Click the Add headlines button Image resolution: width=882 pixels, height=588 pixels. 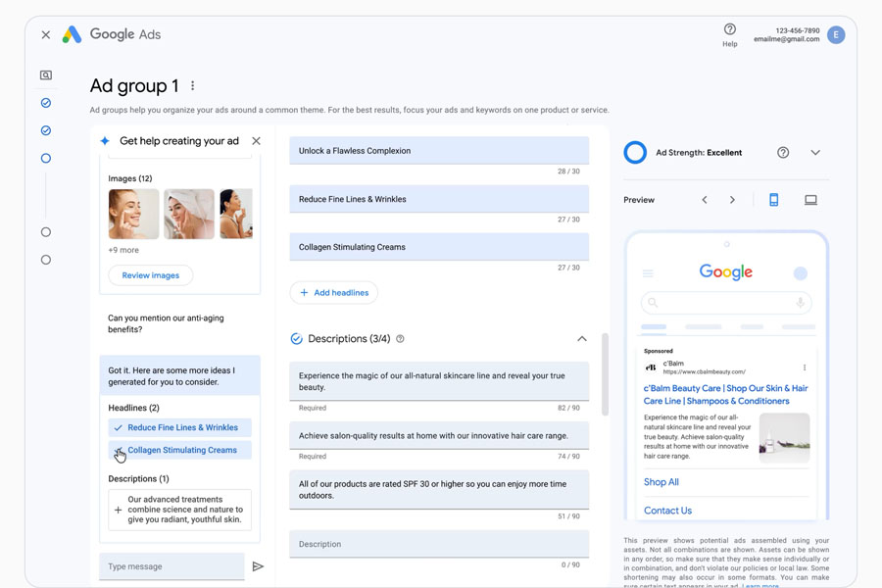333,292
